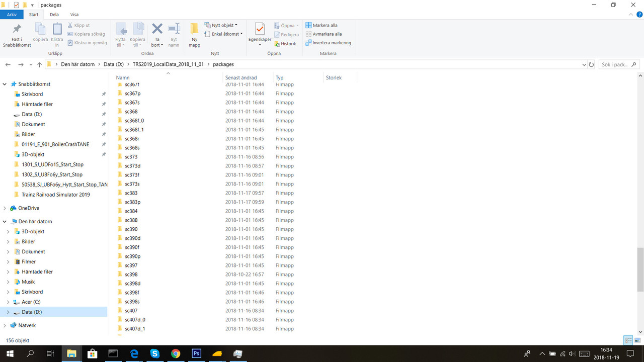Open the Arkiv menu
Screen dimensions: 644x362
tap(12, 15)
